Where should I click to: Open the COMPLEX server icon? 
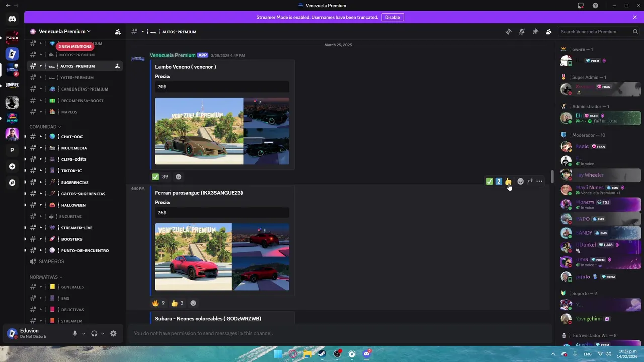12,86
